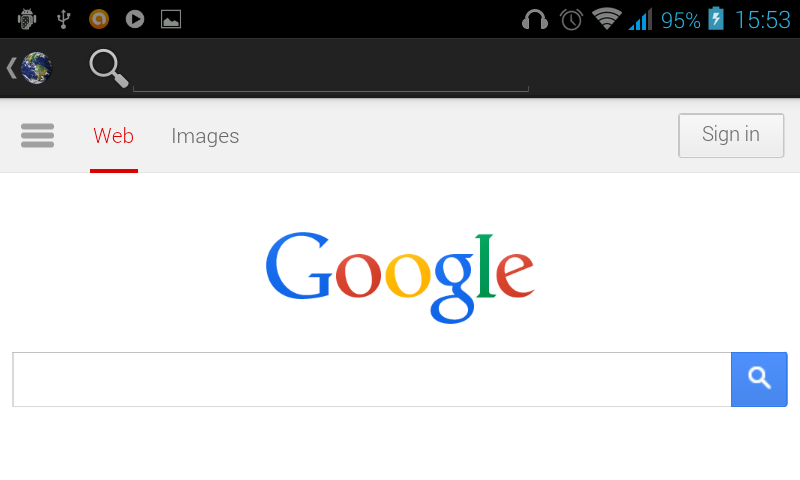
Task: Tap the charging battery icon
Action: click(716, 19)
